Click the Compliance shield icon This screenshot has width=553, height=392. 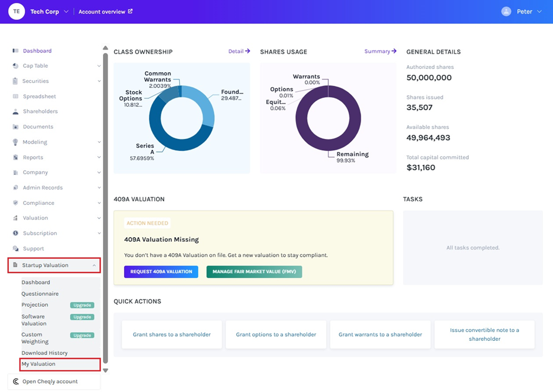tap(15, 203)
